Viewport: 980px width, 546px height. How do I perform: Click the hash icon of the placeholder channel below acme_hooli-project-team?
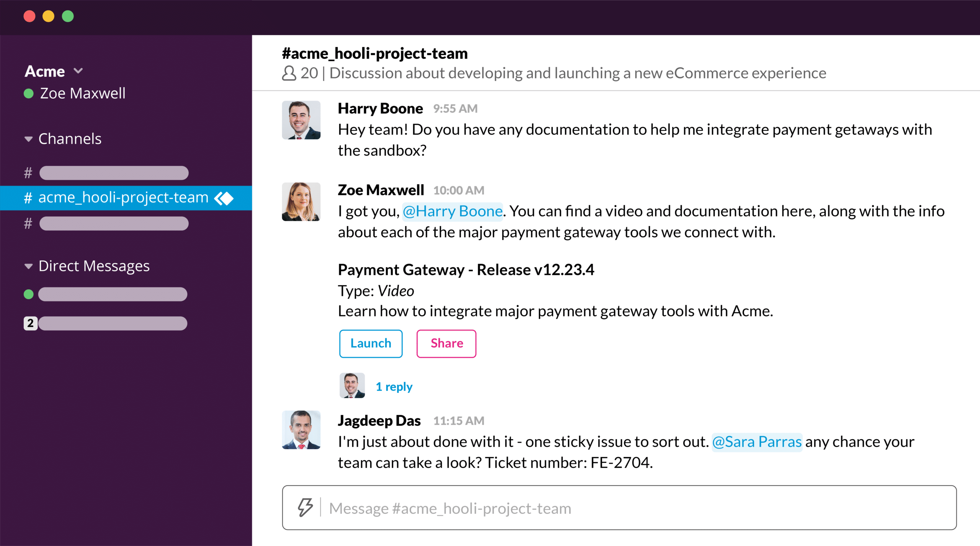click(x=28, y=223)
